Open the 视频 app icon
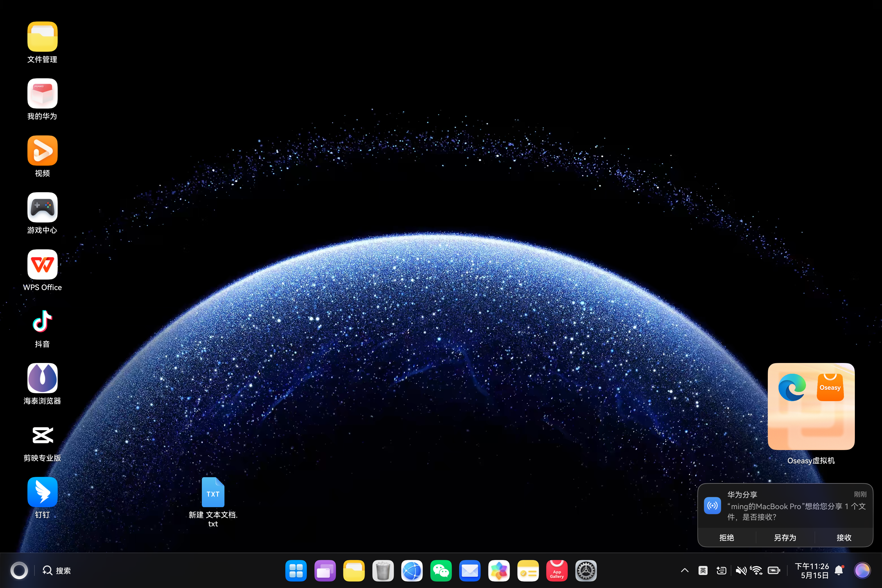Screen dimensions: 882x588 (42, 150)
